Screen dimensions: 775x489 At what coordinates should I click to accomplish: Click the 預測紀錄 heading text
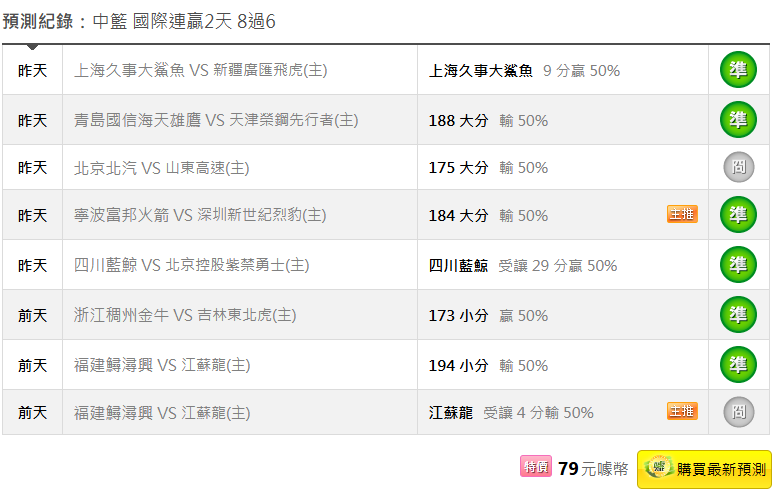pyautogui.click(x=38, y=21)
